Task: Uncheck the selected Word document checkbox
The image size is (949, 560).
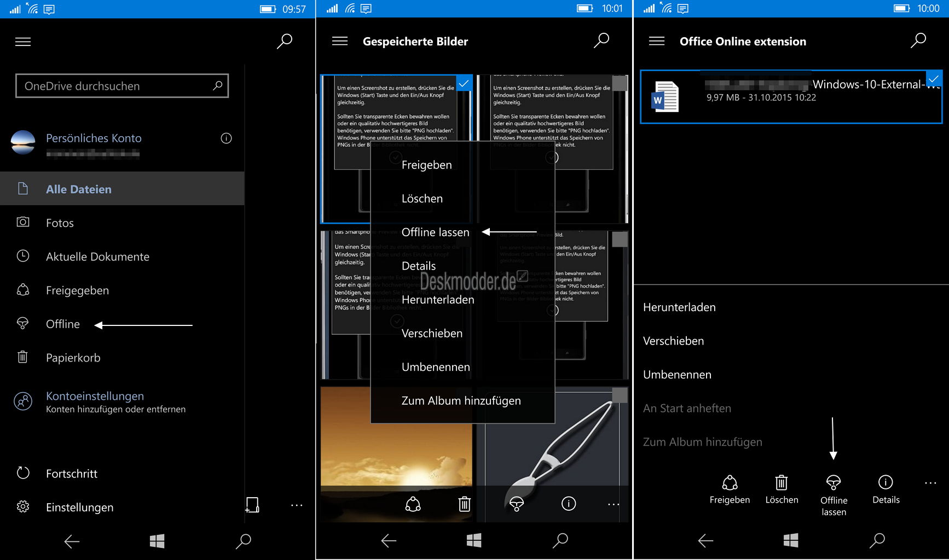Action: coord(934,79)
